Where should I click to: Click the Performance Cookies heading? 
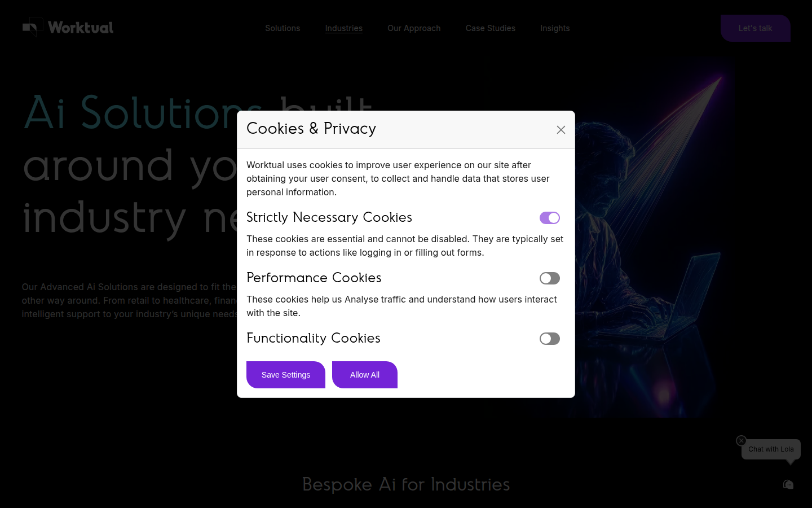pyautogui.click(x=314, y=278)
